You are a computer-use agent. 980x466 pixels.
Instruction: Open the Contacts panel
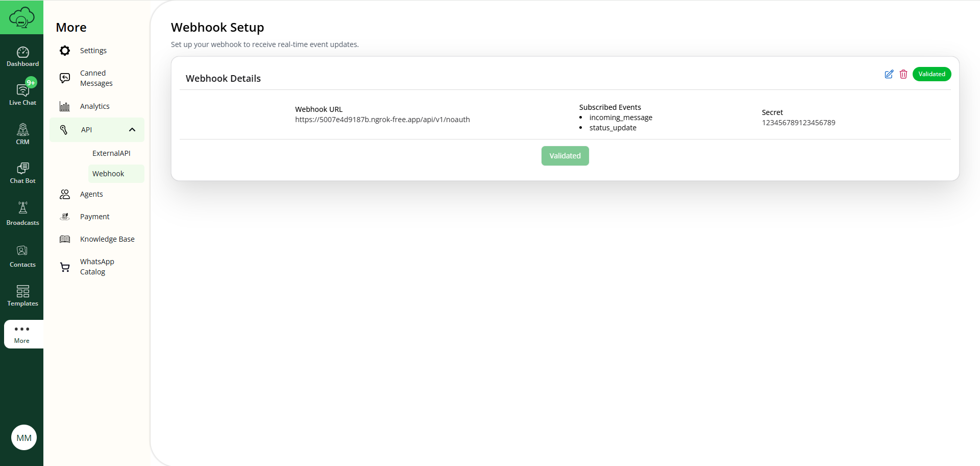22,255
